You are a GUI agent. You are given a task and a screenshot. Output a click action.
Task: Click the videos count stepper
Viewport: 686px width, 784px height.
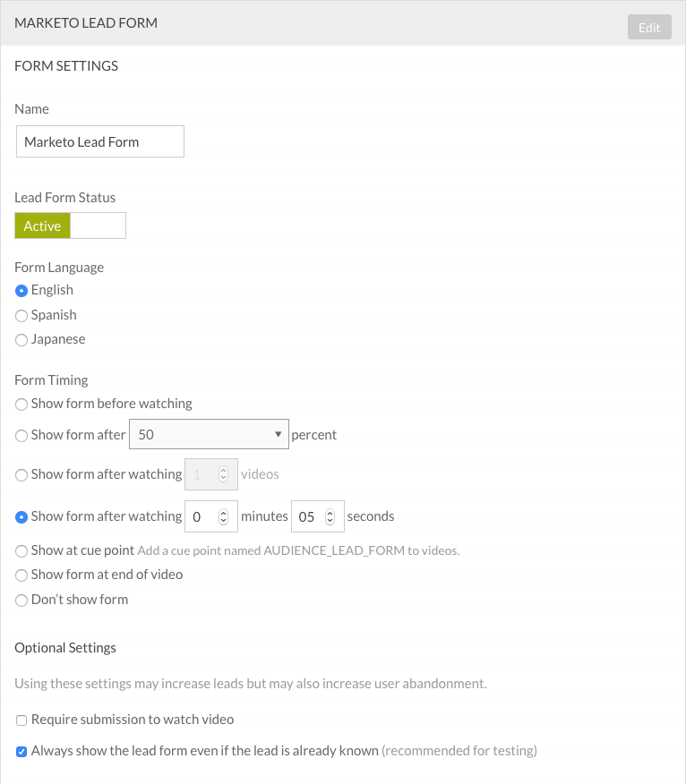pos(223,475)
